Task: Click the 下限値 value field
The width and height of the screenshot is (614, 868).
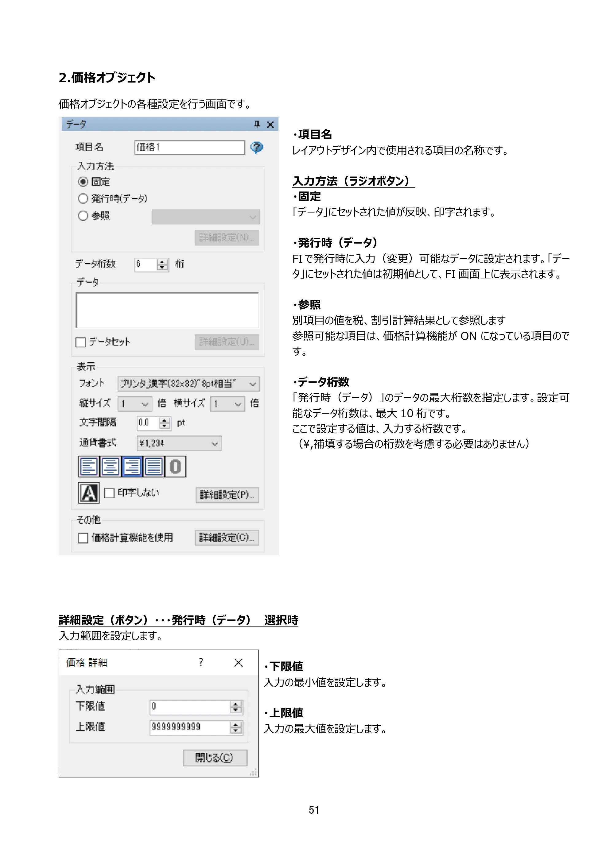Action: 189,707
